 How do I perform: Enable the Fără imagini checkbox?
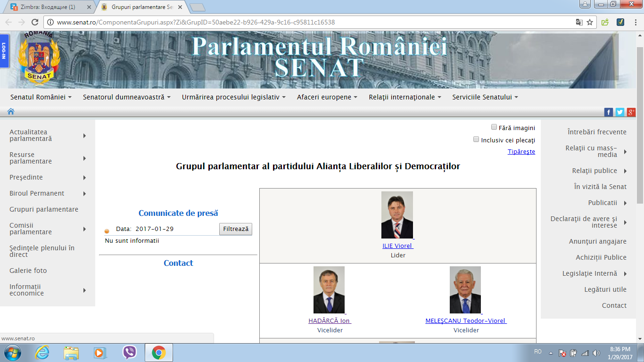coord(494,127)
